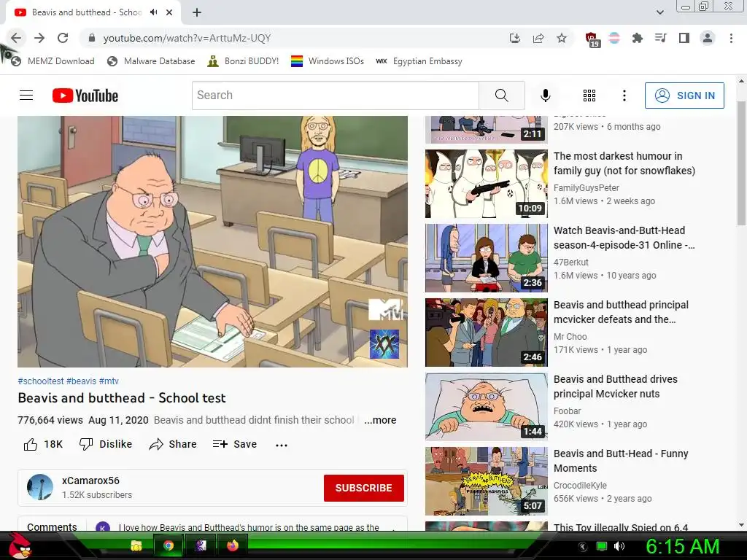Click the share page icon in the address bar
This screenshot has width=747, height=560.
(538, 38)
